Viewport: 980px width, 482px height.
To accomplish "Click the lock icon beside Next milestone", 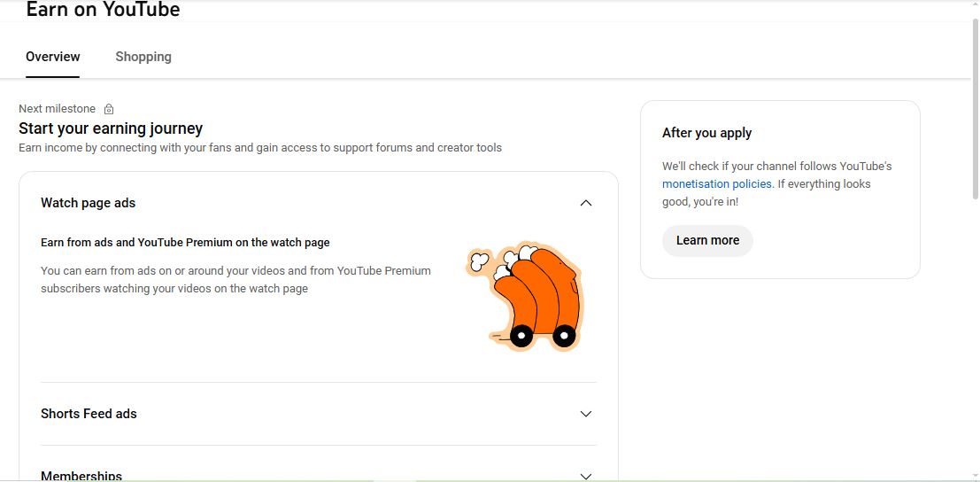I will click(109, 109).
